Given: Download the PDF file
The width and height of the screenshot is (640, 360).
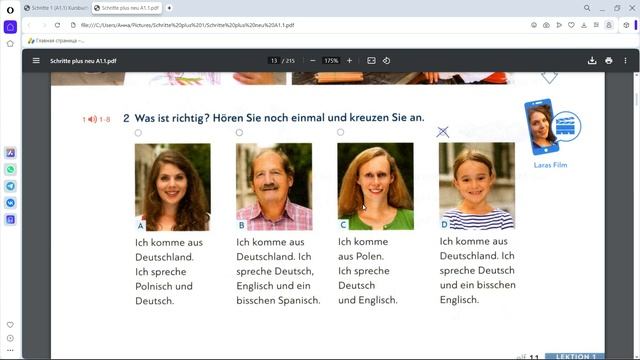Looking at the screenshot, I should 592,60.
